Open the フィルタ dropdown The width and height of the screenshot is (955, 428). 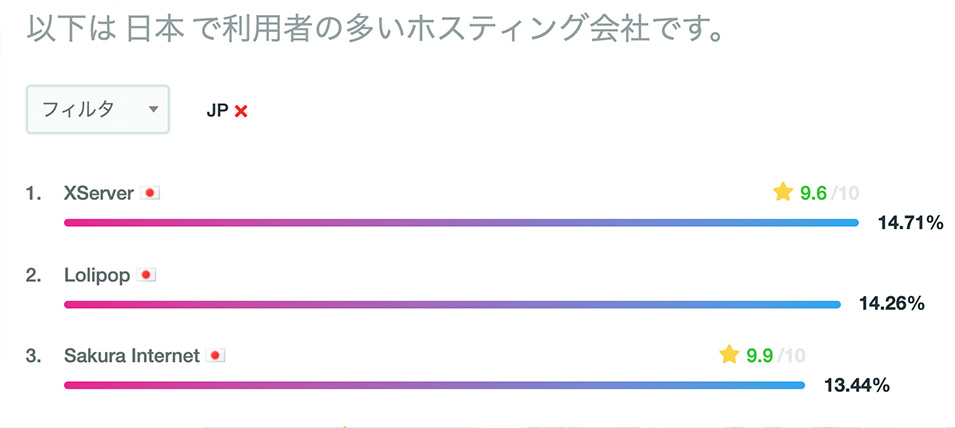click(x=97, y=110)
